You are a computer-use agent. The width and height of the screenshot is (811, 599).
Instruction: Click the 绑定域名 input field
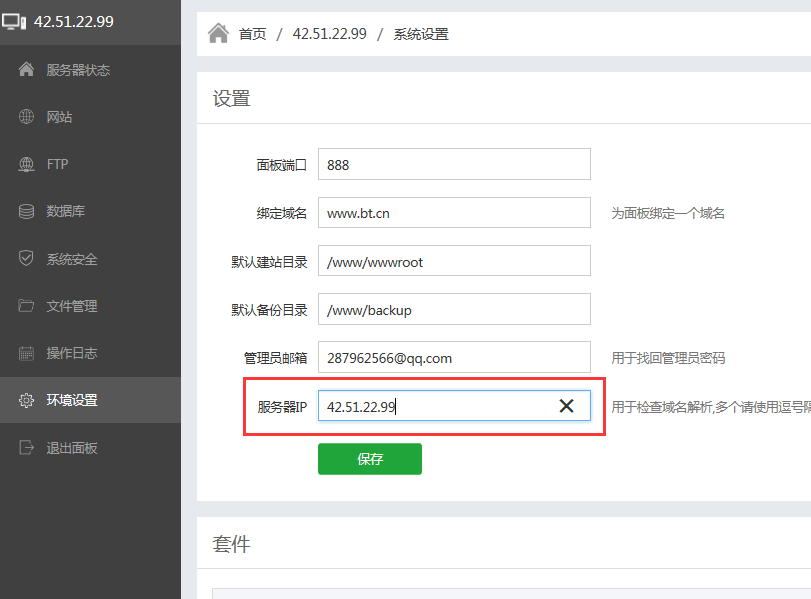454,212
